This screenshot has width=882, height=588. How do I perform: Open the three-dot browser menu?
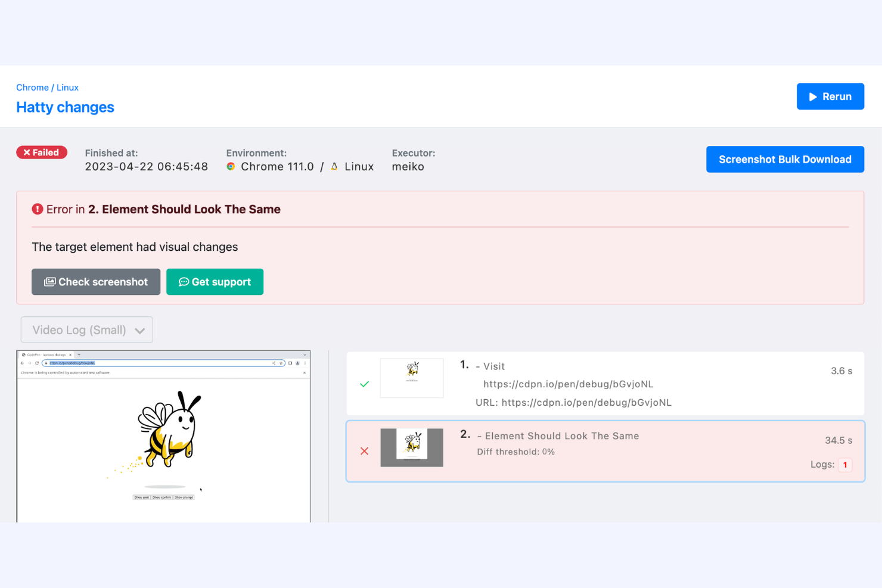[306, 363]
